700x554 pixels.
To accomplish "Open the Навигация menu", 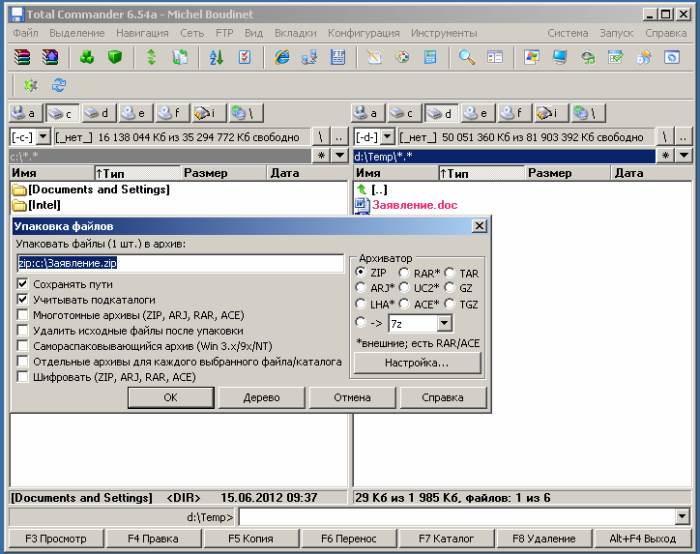I will pyautogui.click(x=142, y=33).
